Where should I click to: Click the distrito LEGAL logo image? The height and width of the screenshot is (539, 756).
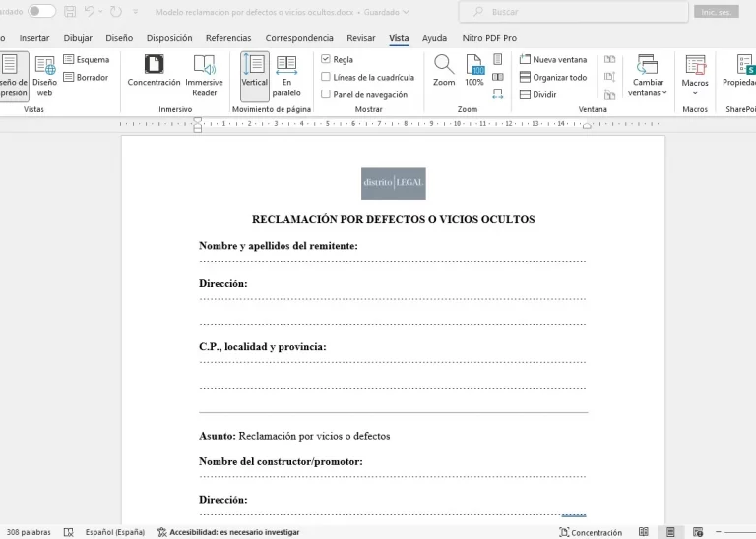(x=394, y=184)
